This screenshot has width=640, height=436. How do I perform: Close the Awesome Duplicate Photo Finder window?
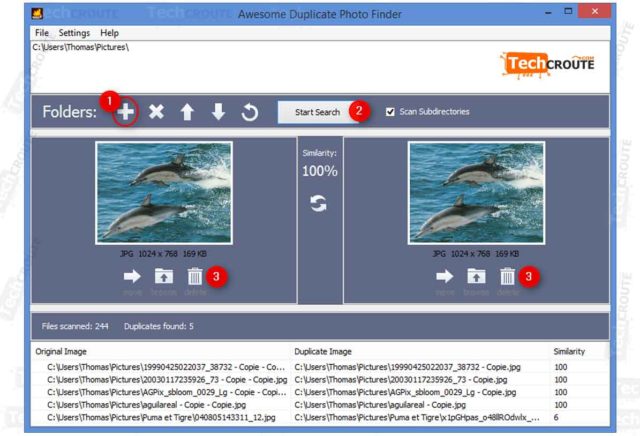point(595,11)
